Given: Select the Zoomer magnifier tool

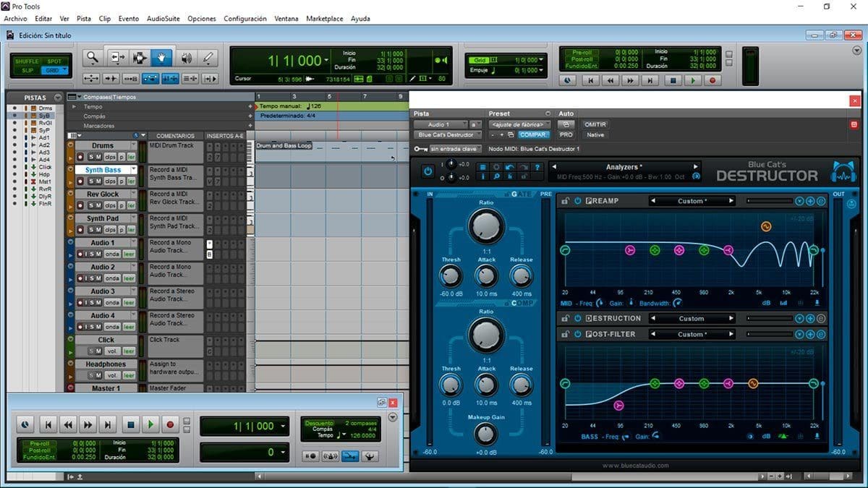Looking at the screenshot, I should click(92, 58).
